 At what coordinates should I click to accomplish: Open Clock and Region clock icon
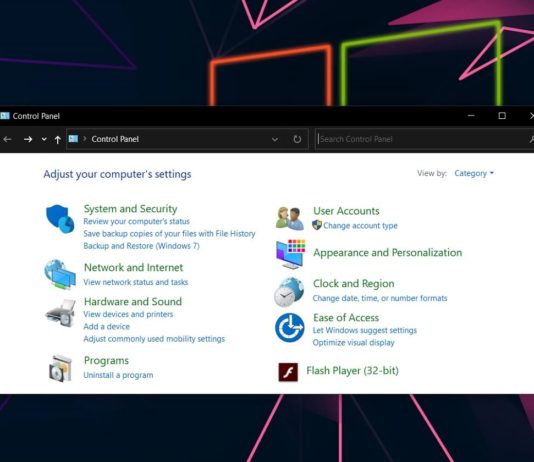coord(289,292)
